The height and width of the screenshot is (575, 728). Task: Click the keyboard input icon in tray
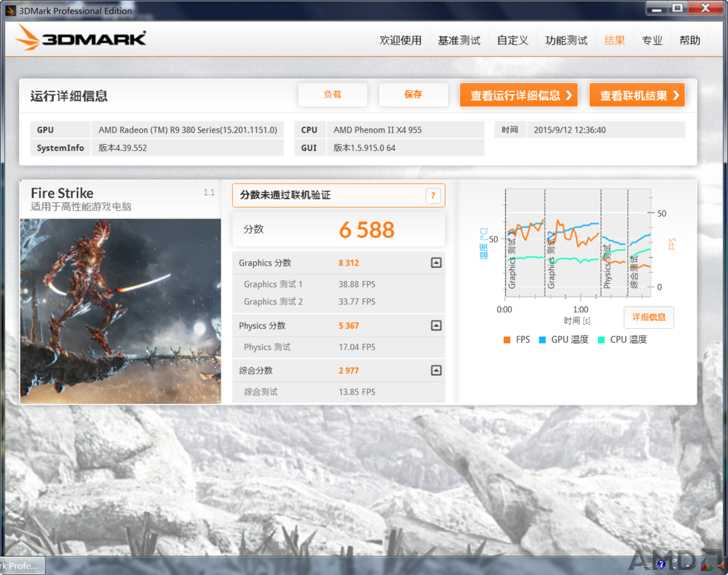pyautogui.click(x=646, y=565)
